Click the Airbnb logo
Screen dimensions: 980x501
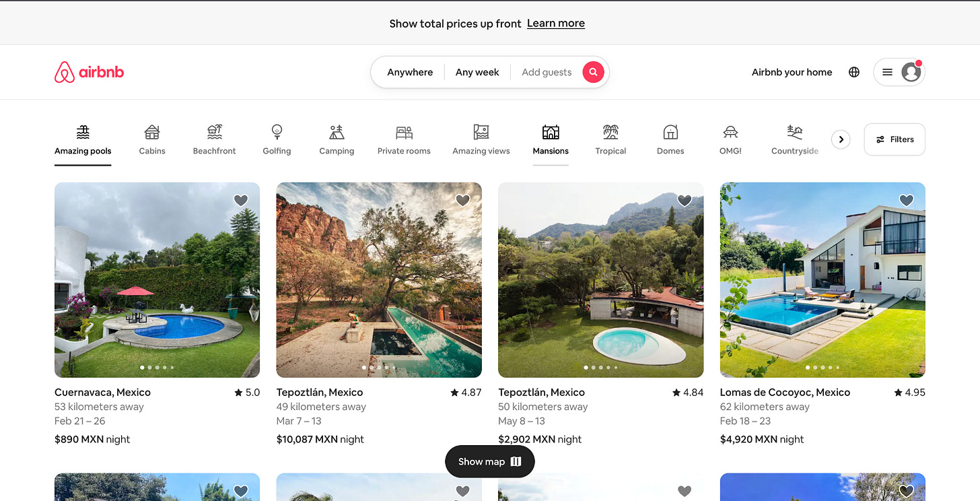tap(89, 72)
